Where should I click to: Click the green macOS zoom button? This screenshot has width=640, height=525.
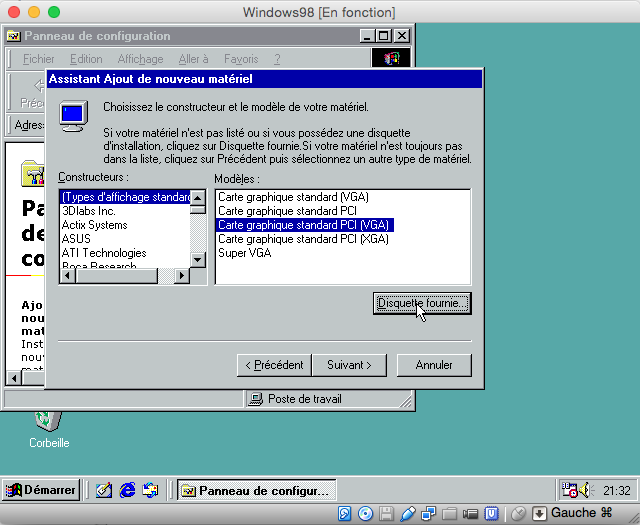54,12
